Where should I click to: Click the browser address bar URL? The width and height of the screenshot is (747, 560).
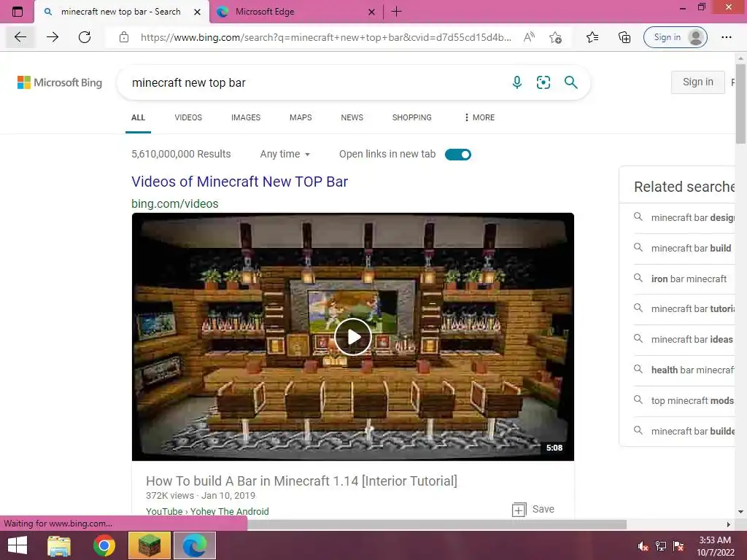coord(326,37)
